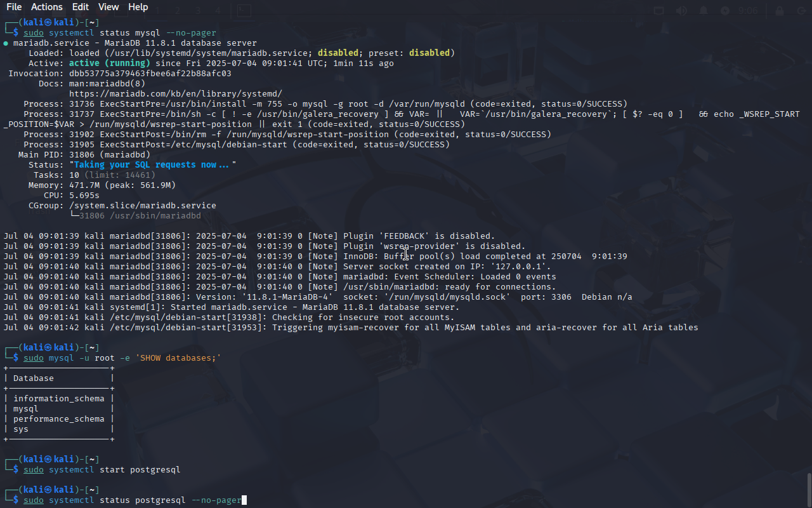Click the CGroup child '31806 /usr/sbin/mariadbd'
The height and width of the screenshot is (508, 812).
(140, 216)
